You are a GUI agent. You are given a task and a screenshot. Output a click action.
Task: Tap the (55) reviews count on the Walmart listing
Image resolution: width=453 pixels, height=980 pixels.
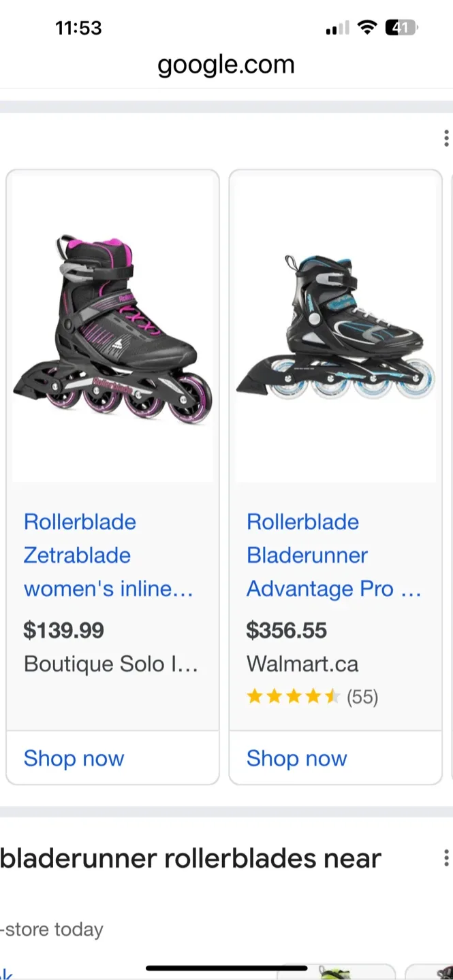pos(362,696)
